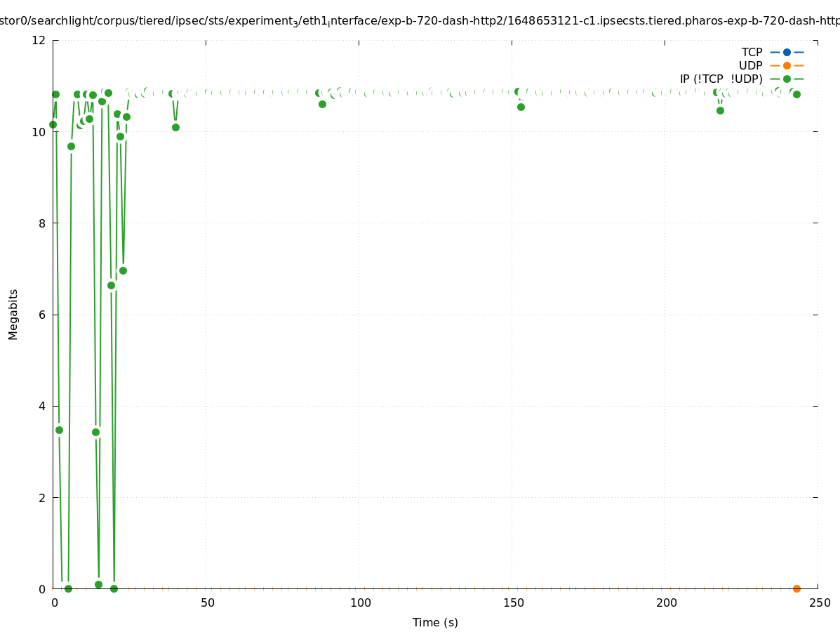The image size is (840, 632).
Task: Click the green IP legend marker
Action: pyautogui.click(x=787, y=79)
